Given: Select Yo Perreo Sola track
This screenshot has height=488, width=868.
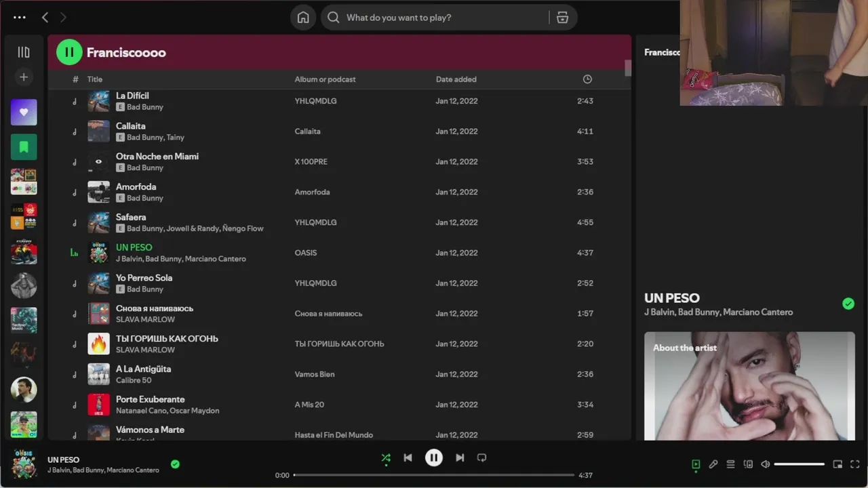Looking at the screenshot, I should click(144, 278).
